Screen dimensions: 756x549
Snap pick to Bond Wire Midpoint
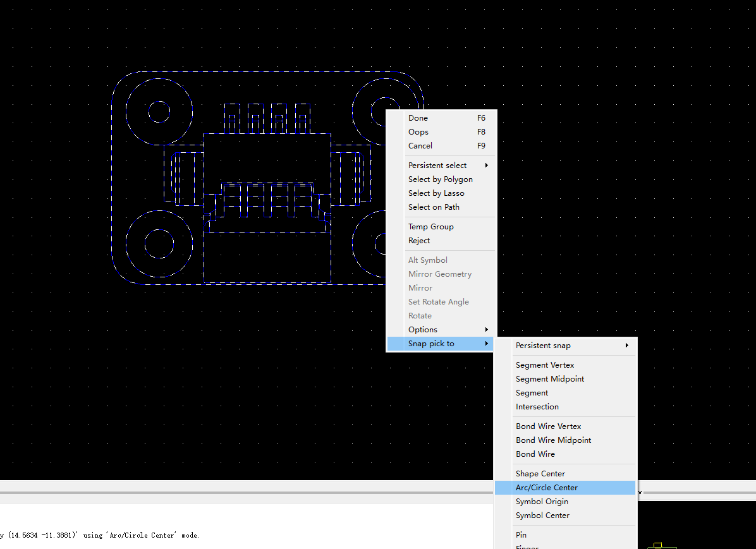point(566,440)
